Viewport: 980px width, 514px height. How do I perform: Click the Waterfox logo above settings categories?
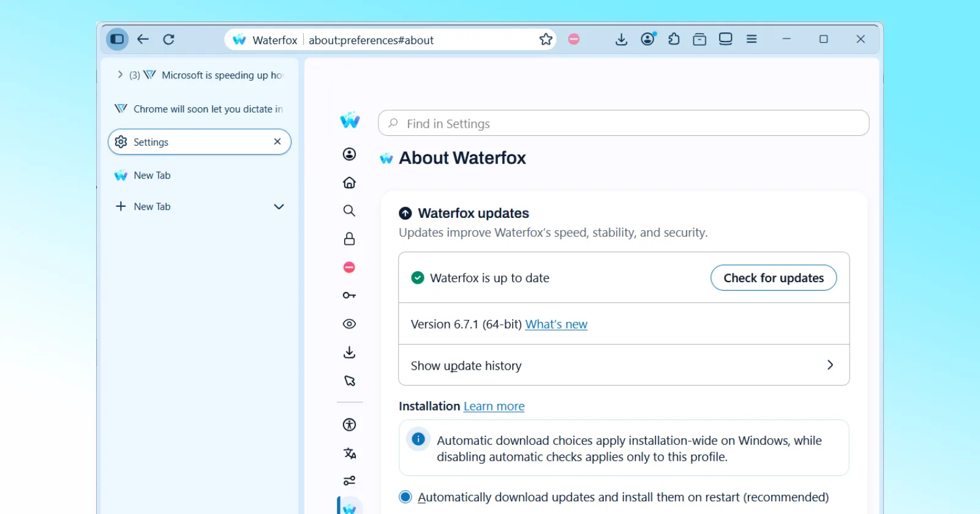click(350, 120)
